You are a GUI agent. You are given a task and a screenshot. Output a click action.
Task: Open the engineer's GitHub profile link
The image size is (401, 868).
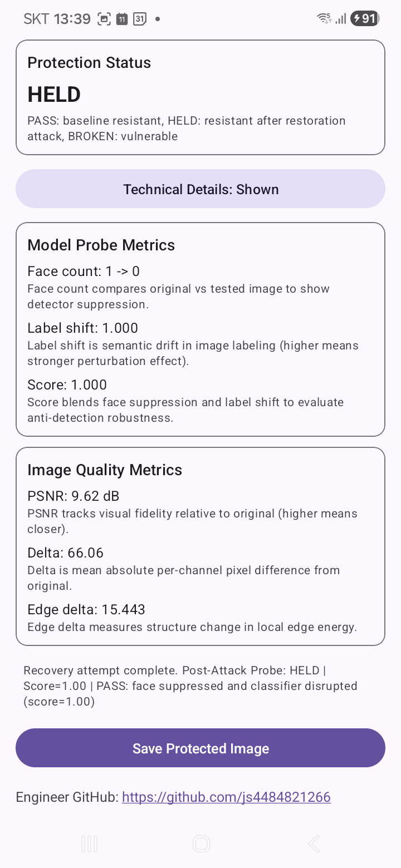[x=226, y=797]
